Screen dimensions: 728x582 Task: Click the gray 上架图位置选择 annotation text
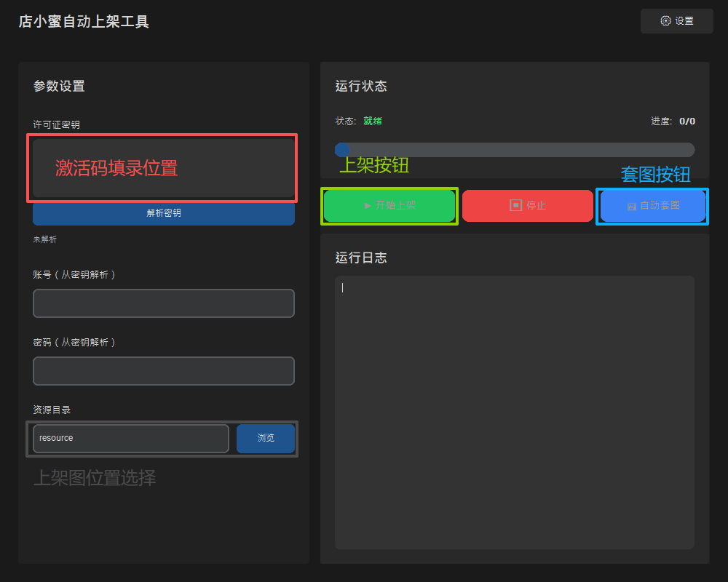(x=95, y=478)
